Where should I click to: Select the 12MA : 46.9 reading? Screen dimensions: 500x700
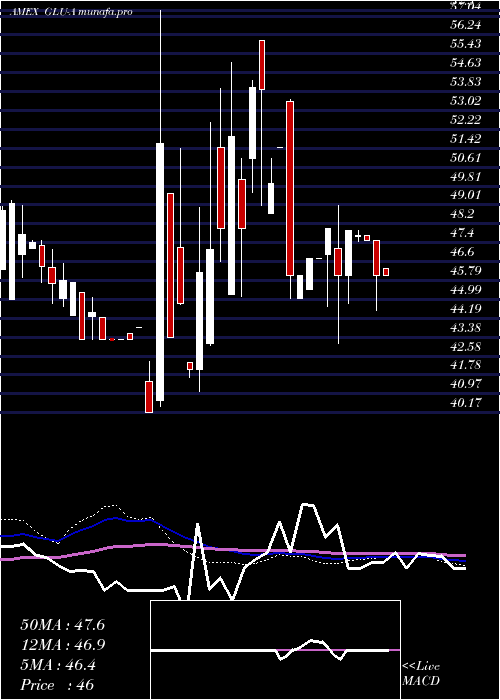(x=62, y=645)
